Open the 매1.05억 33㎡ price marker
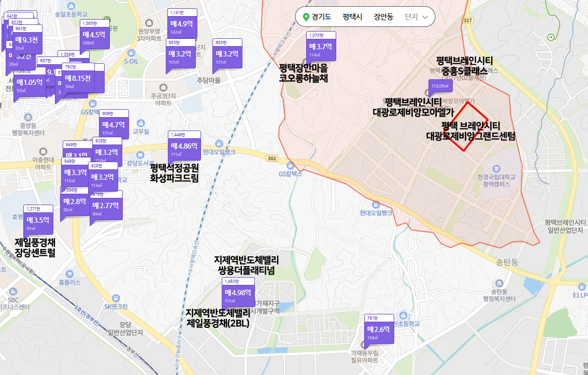 tap(30, 82)
